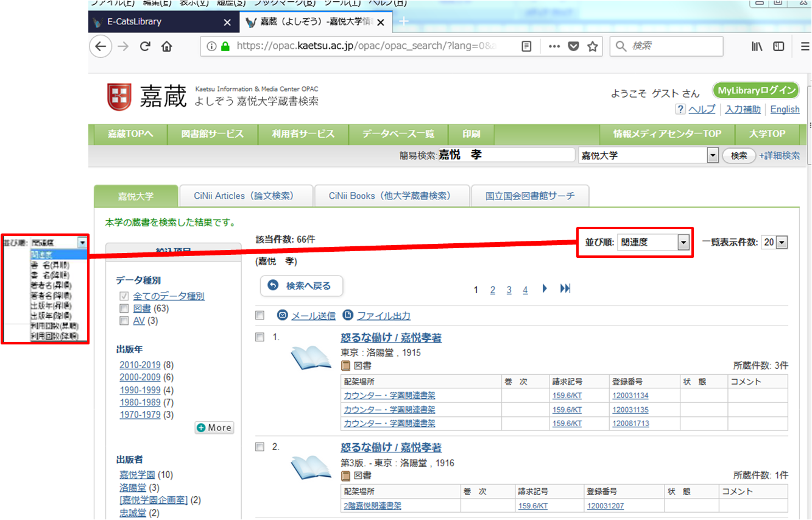Open the 利用者サービス menu
Viewport: 812px width, 520px height.
303,134
